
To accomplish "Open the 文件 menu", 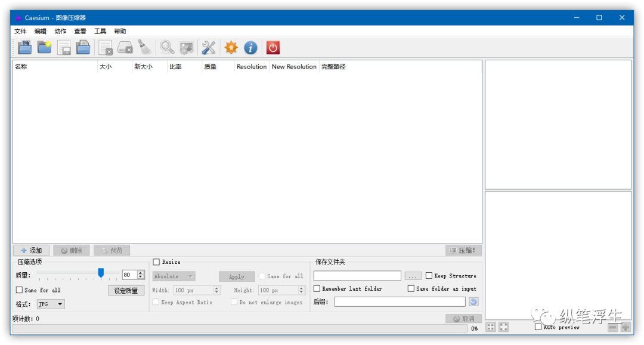I will (20, 31).
